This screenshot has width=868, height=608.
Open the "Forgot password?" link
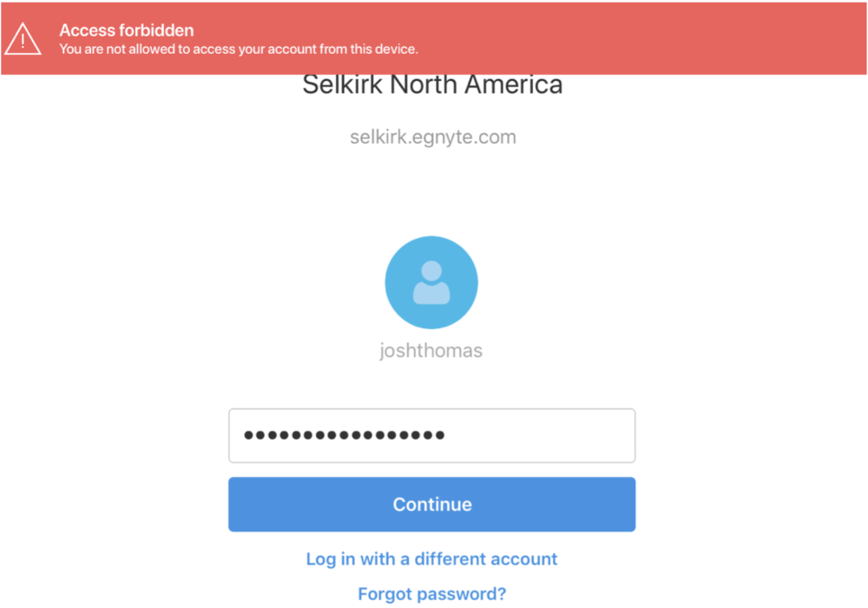click(x=431, y=594)
